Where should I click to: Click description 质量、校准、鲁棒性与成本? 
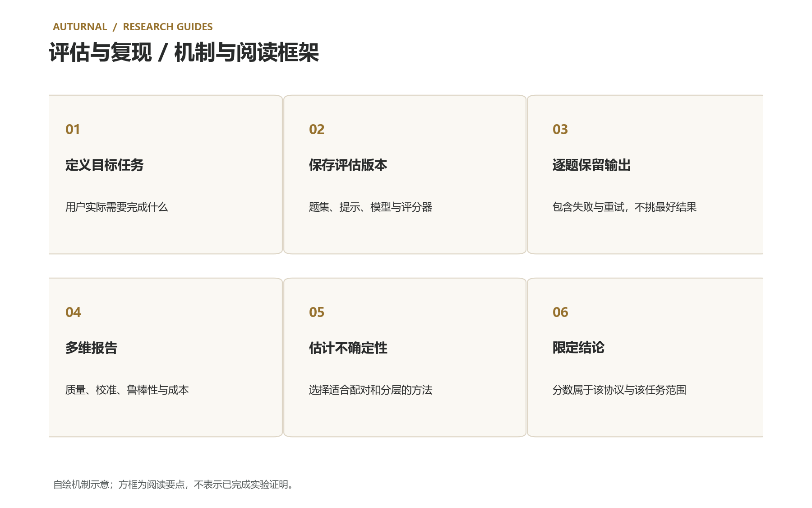pos(127,390)
